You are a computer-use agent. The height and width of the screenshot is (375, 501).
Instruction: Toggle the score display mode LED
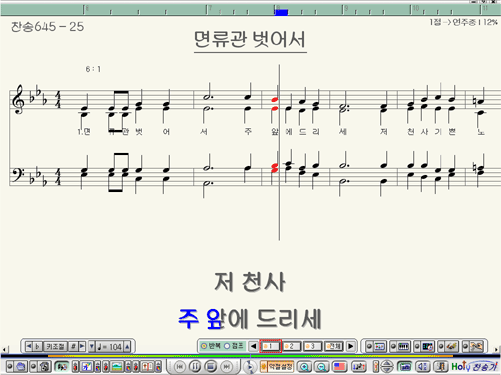[369, 346]
